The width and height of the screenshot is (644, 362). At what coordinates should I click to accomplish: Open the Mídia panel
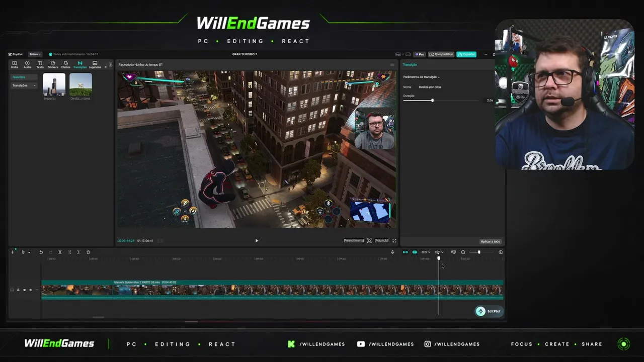pyautogui.click(x=14, y=64)
